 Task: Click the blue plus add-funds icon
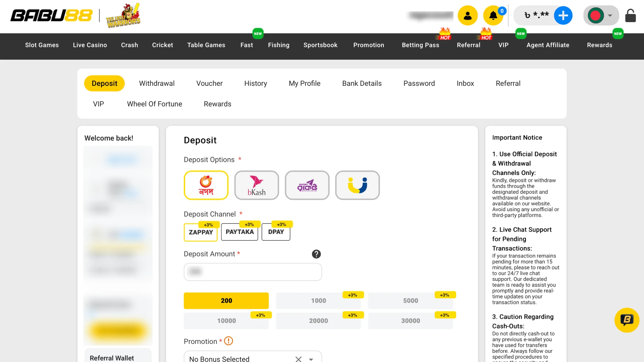(x=563, y=15)
